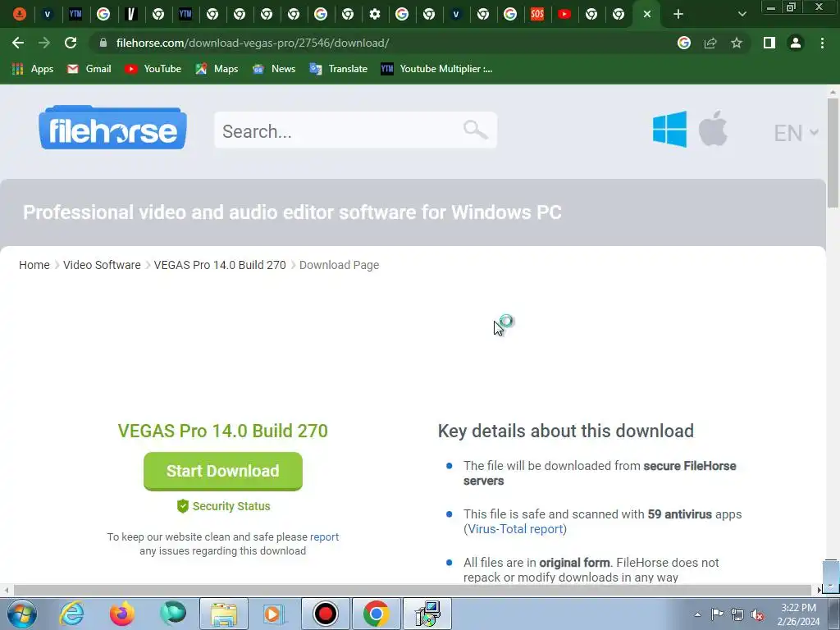Screen dimensions: 840x630
Task: Bookmark this page with the star icon
Action: coord(737,43)
